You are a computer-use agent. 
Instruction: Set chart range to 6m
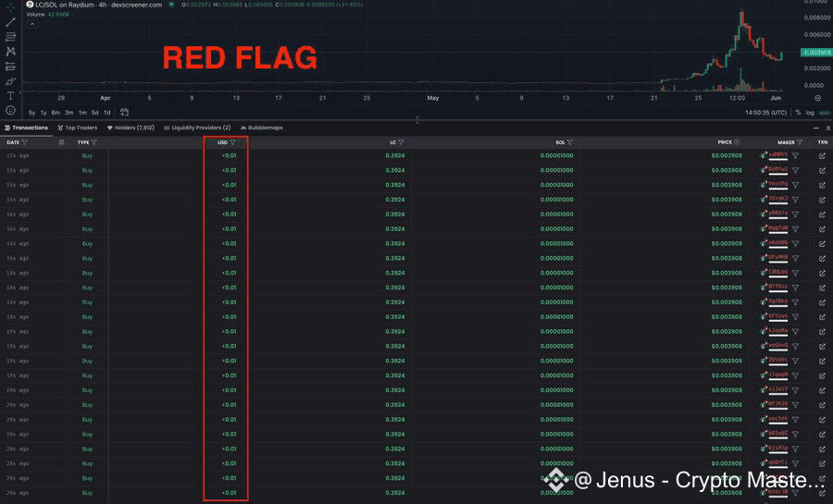[56, 113]
